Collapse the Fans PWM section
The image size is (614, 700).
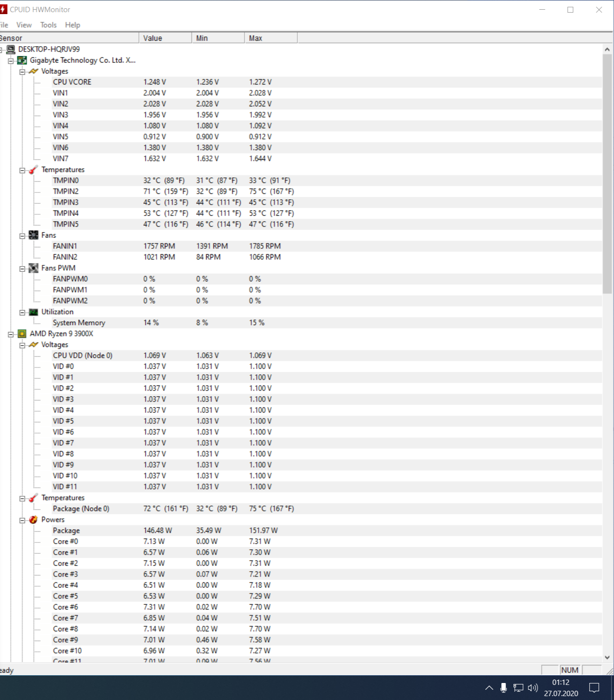(22, 269)
